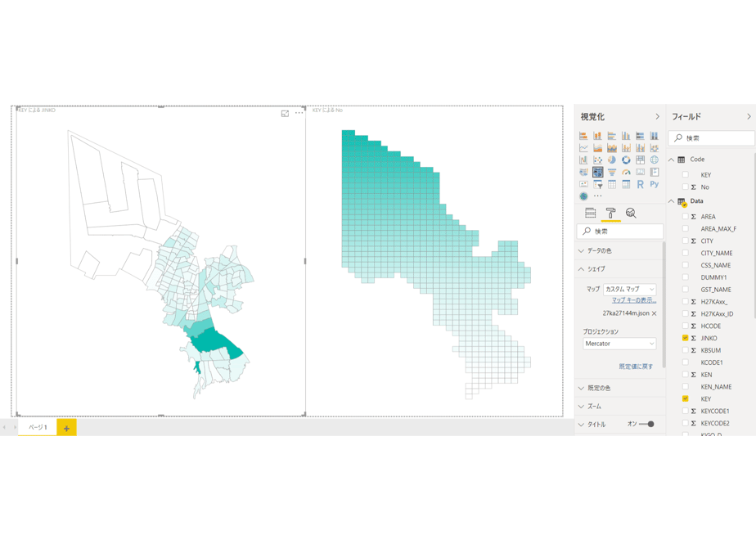Check the HCODE field checkbox
This screenshot has height=540, width=756.
pos(685,326)
